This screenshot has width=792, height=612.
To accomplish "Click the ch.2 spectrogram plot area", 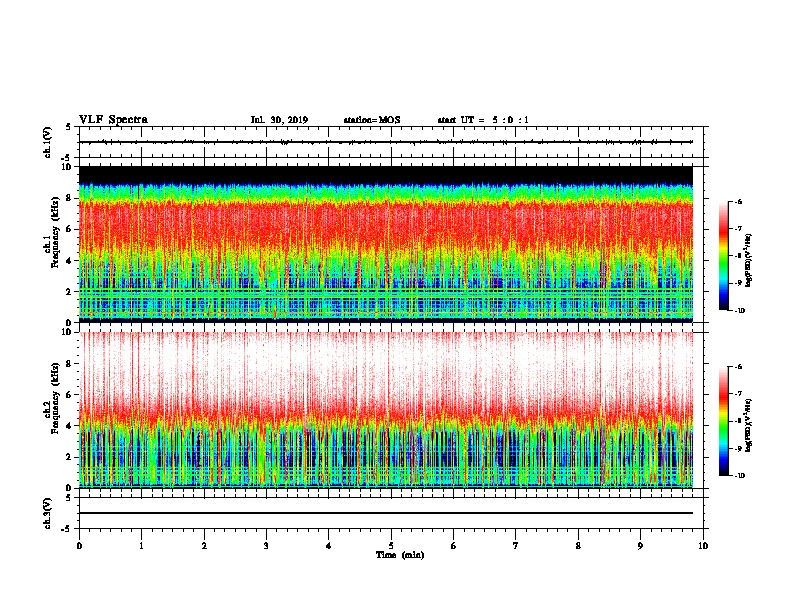I will (386, 410).
